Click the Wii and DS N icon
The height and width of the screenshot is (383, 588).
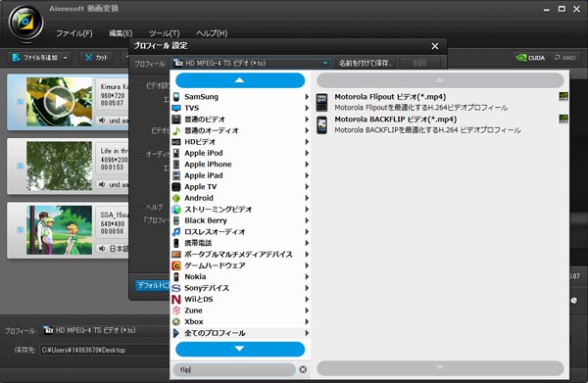tap(176, 299)
